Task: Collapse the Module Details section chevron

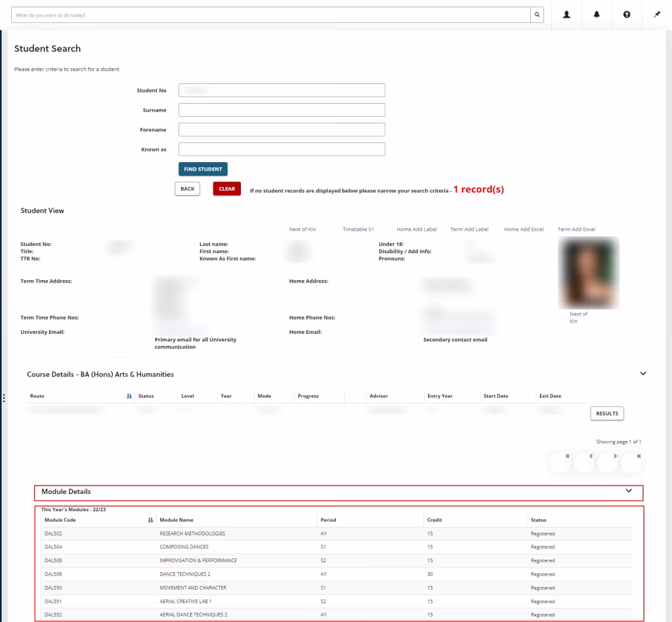Action: [x=629, y=491]
